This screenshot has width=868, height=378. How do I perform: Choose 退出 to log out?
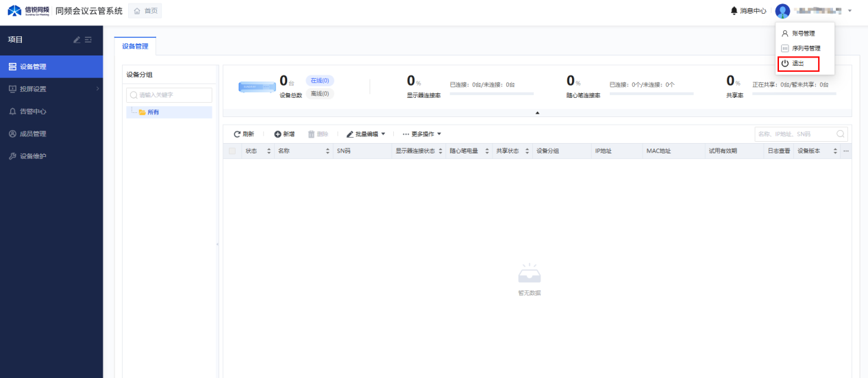pyautogui.click(x=798, y=64)
